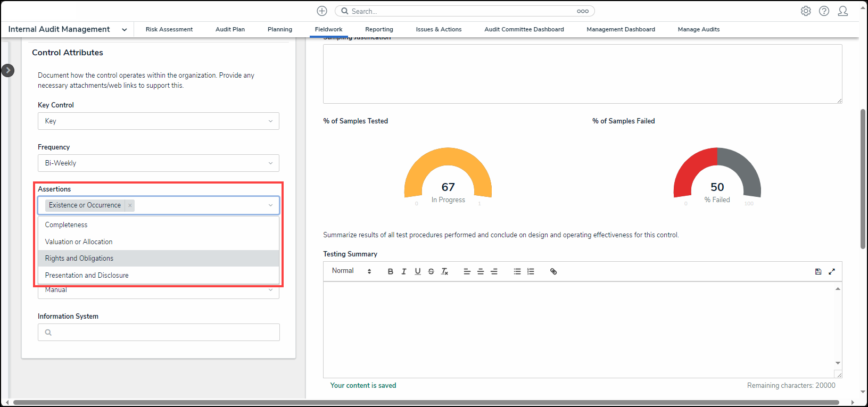Image resolution: width=868 pixels, height=407 pixels.
Task: Toggle bold formatting in Testing Summary
Action: tap(390, 271)
